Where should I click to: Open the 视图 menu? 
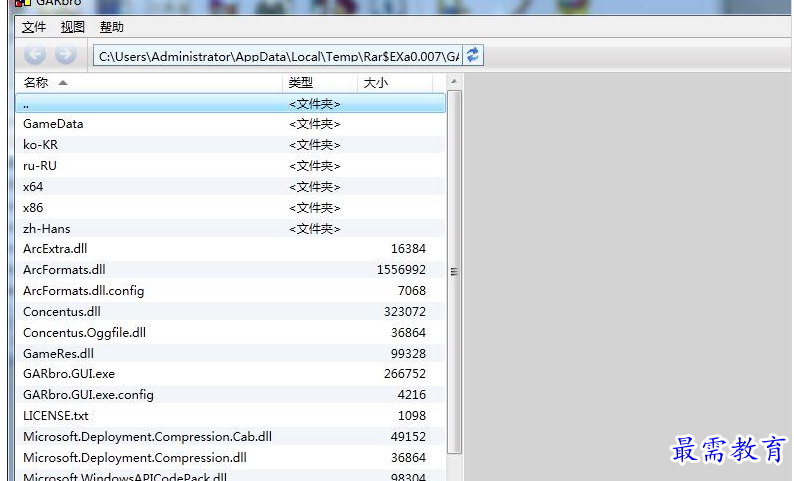click(x=72, y=27)
